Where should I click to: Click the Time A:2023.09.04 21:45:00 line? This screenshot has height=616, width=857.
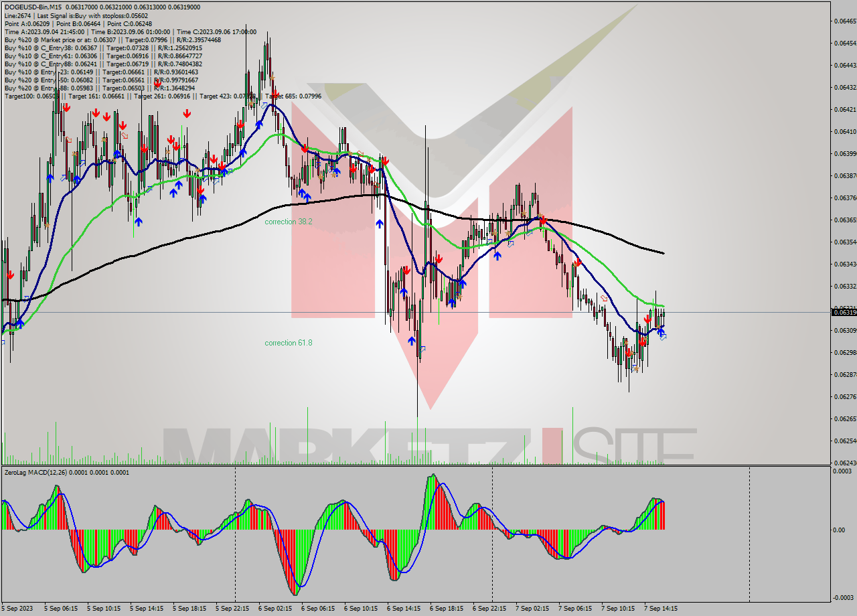pos(130,31)
